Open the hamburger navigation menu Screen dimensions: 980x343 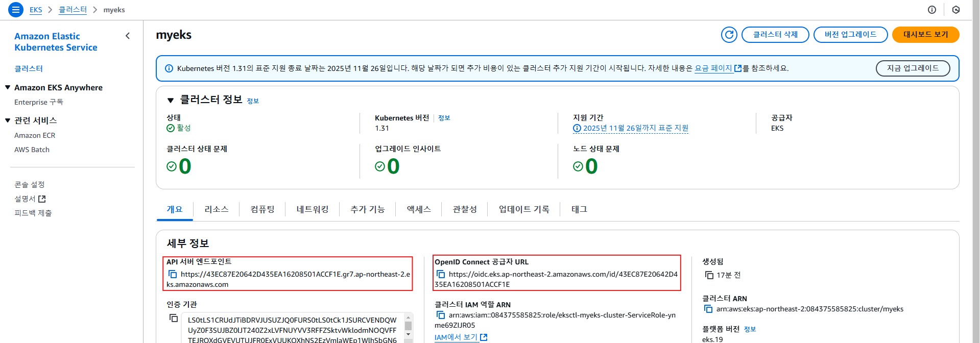click(16, 10)
